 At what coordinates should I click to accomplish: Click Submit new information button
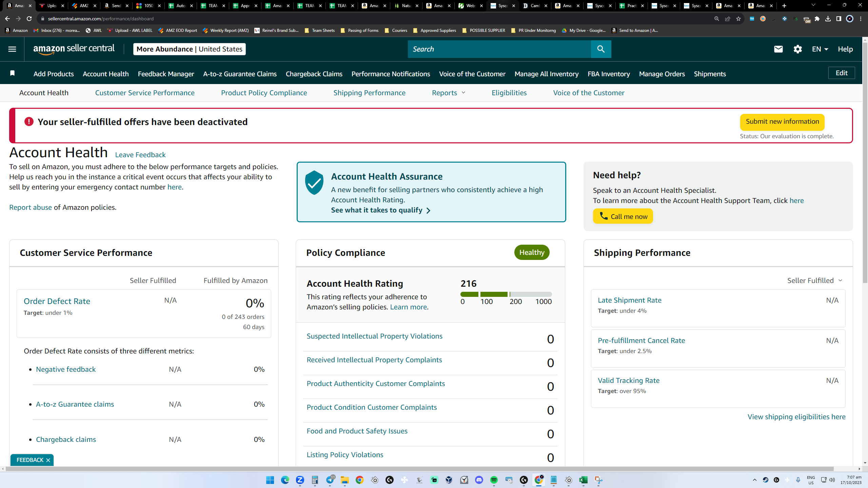click(782, 122)
